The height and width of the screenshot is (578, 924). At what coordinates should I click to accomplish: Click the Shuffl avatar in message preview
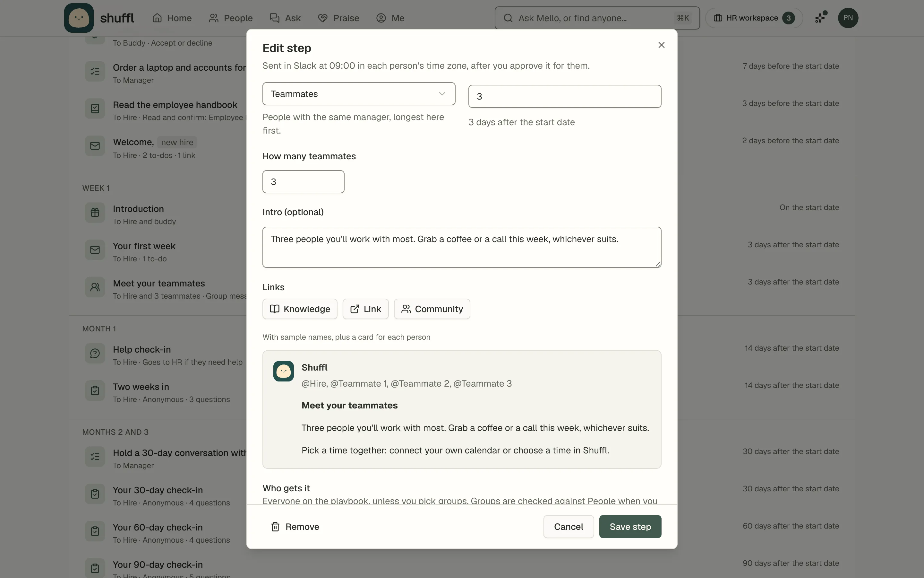tap(283, 371)
